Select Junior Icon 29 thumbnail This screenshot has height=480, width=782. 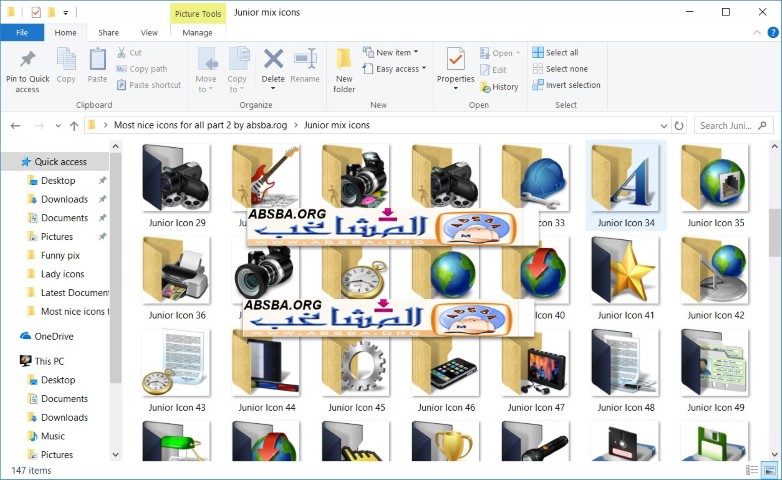(x=177, y=178)
